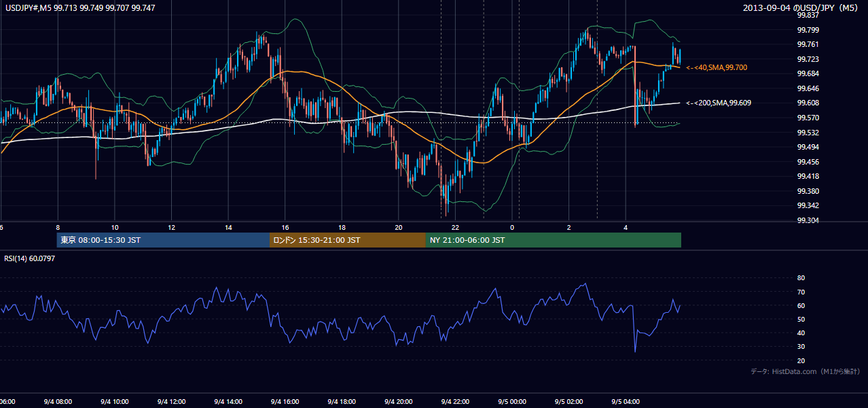Click the 99.837 price axis label

(808, 15)
